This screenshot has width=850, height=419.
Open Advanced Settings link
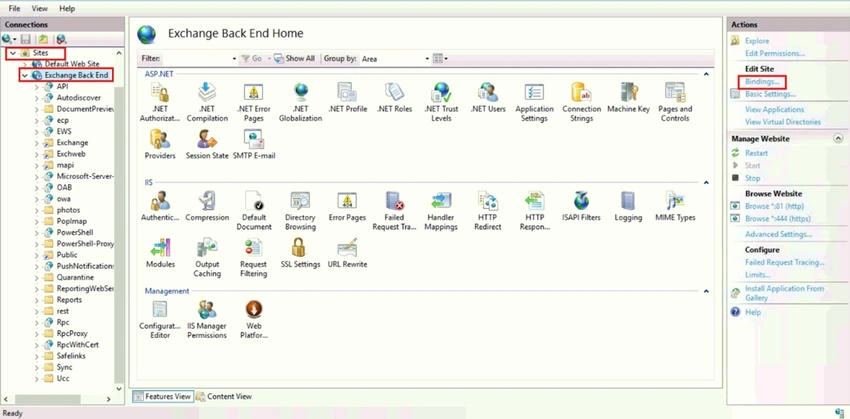tap(778, 235)
